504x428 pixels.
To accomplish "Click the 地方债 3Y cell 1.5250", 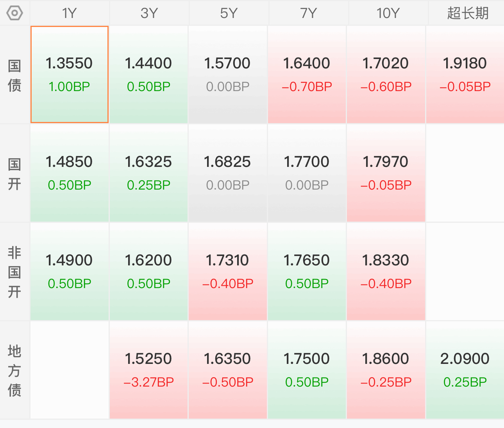I will click(149, 370).
